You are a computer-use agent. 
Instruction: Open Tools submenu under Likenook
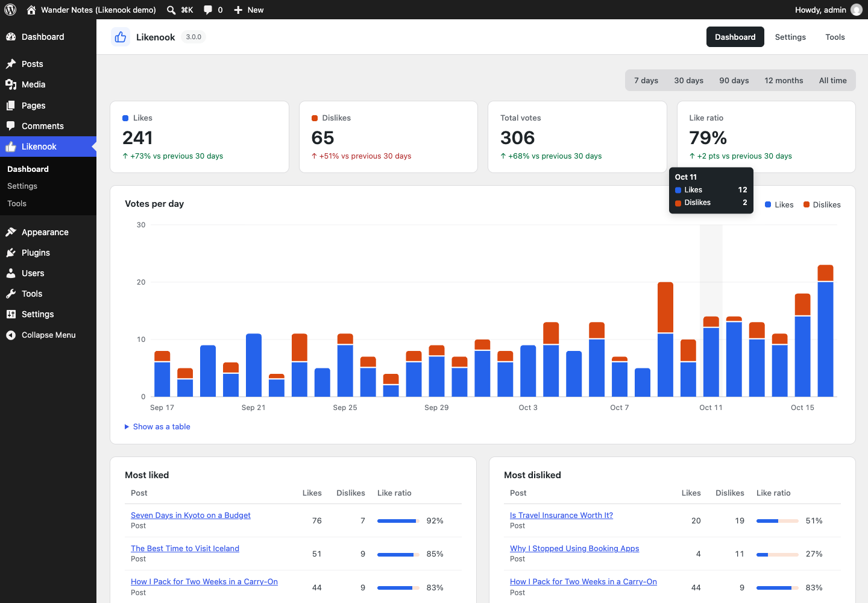point(17,204)
